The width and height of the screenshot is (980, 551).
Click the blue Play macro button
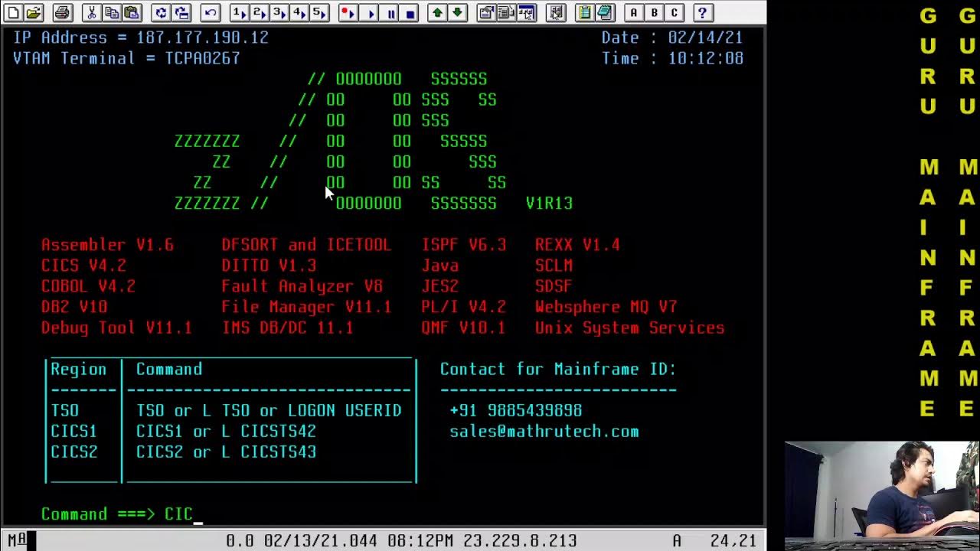coord(371,12)
